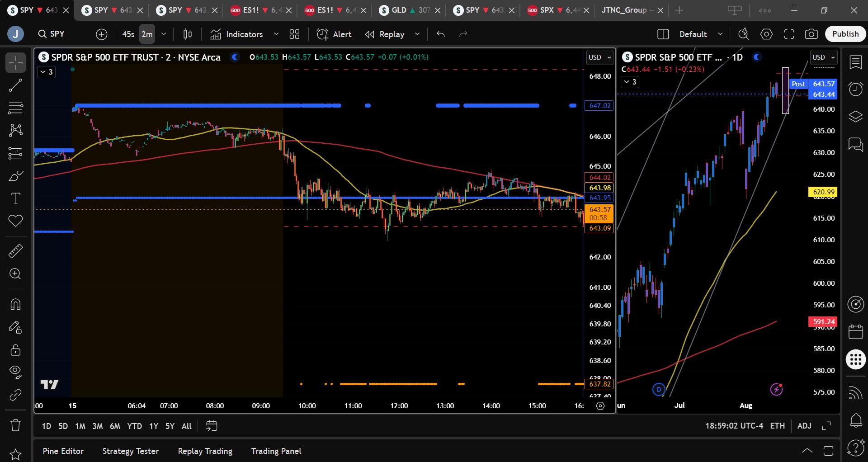Open the forecasting and measurement tools
Viewport: 868px width, 462px height.
point(15,153)
